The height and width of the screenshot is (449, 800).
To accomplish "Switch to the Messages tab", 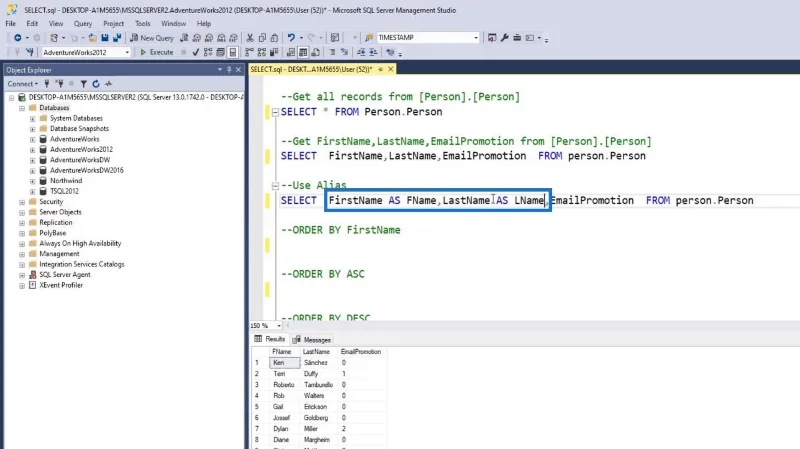I will coord(312,340).
